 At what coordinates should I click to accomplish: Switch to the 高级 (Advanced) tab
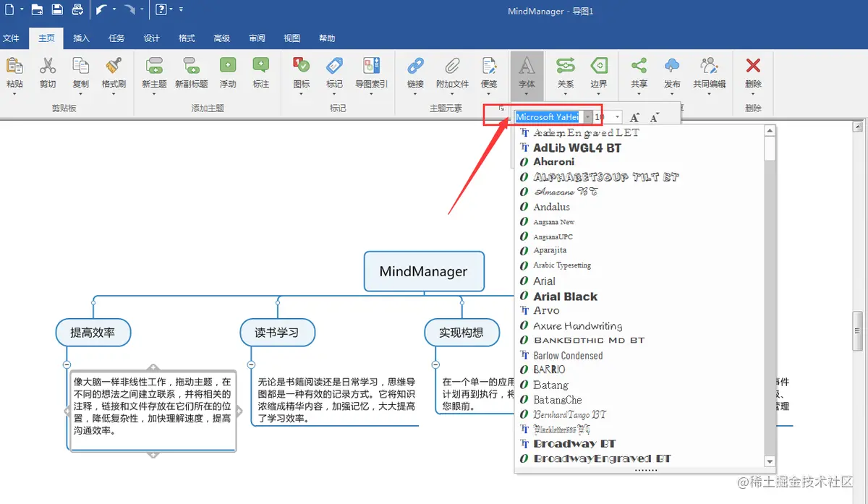tap(222, 38)
